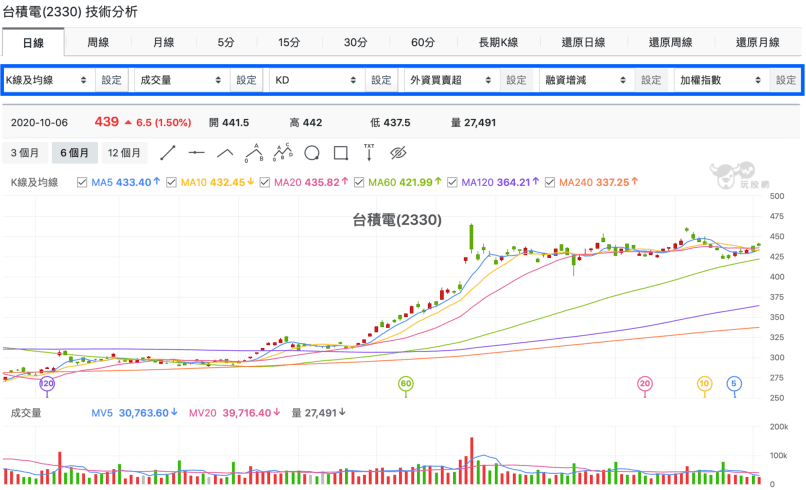The image size is (806, 490).
Task: Click the MA240 337.25 value label
Action: click(598, 183)
